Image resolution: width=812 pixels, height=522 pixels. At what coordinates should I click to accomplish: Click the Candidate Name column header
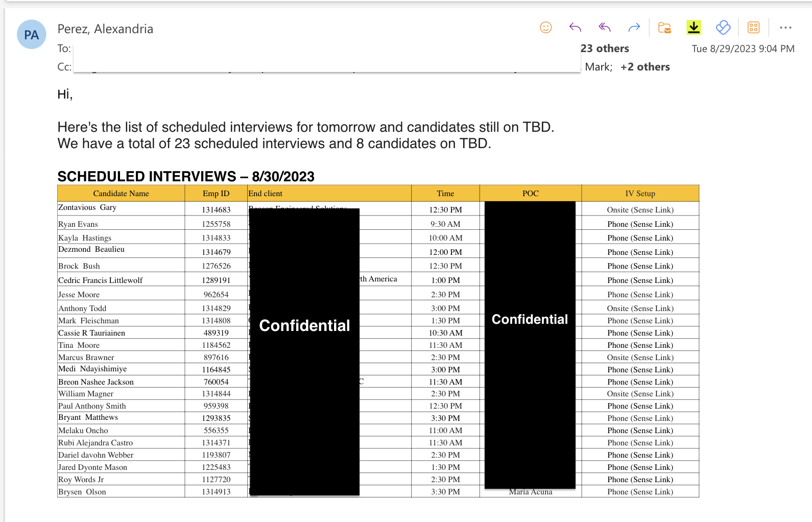pos(121,194)
